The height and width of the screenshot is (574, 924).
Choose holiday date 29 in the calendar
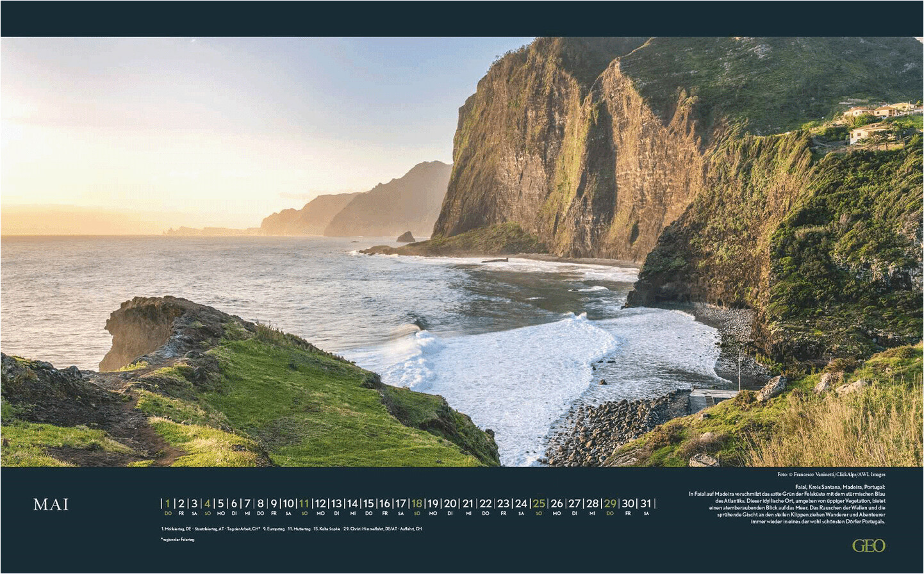coord(610,504)
